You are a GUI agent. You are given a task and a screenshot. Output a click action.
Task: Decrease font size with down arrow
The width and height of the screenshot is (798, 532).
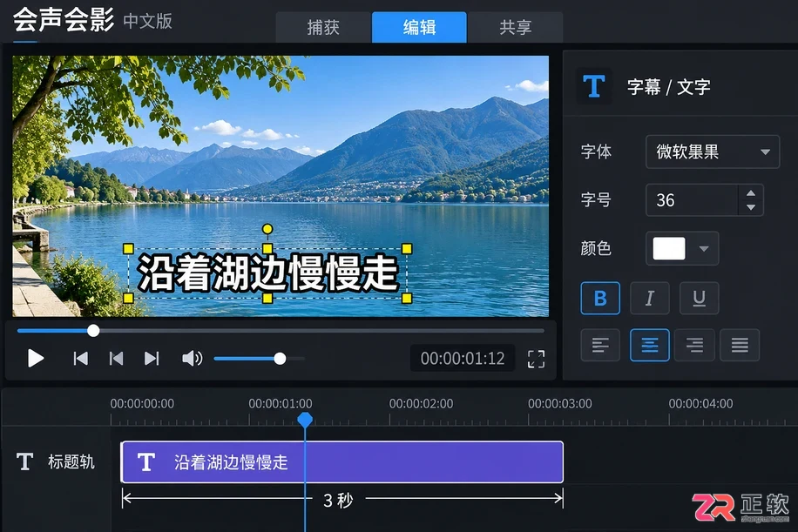[751, 207]
